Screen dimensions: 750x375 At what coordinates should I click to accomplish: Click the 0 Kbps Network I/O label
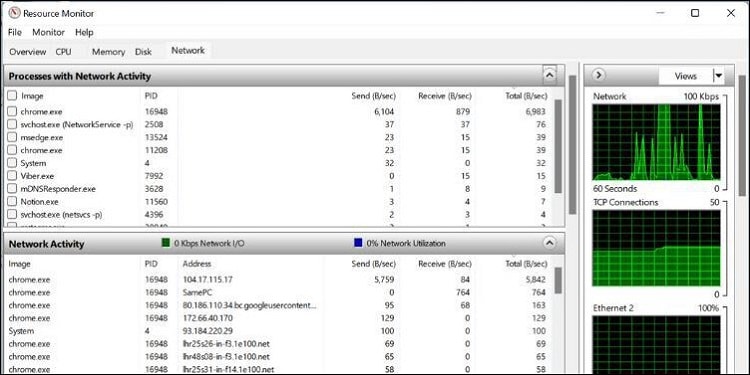209,243
